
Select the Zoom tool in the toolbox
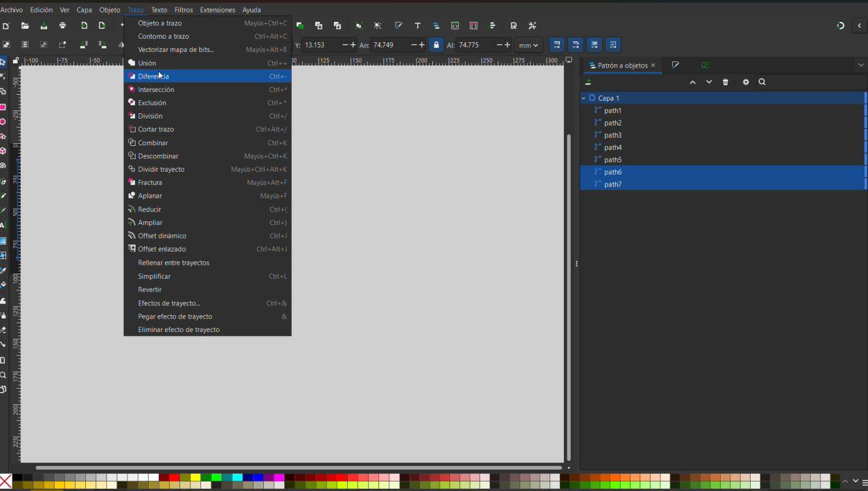[3, 375]
